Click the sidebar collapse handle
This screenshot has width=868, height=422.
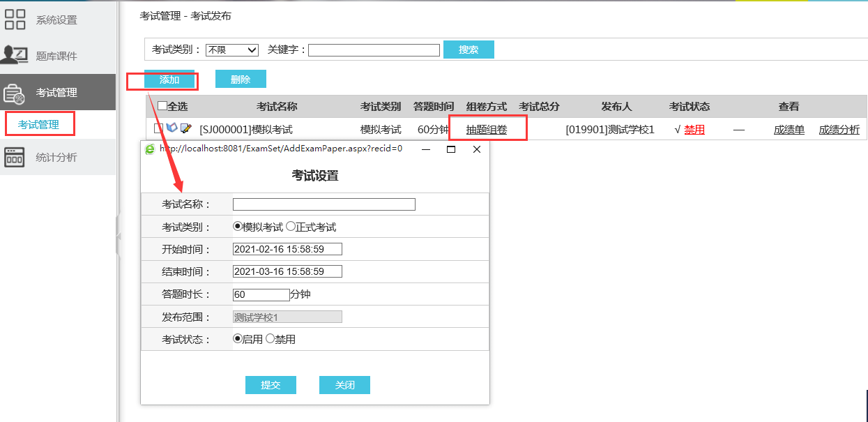118,237
